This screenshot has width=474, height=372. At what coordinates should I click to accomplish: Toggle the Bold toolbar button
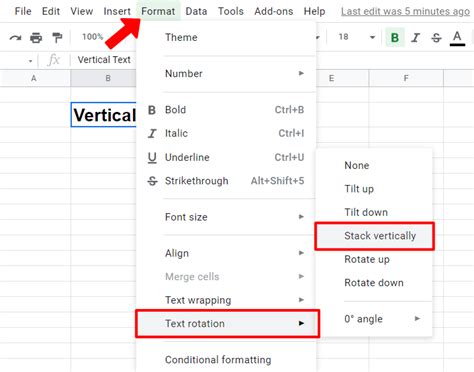pos(395,38)
